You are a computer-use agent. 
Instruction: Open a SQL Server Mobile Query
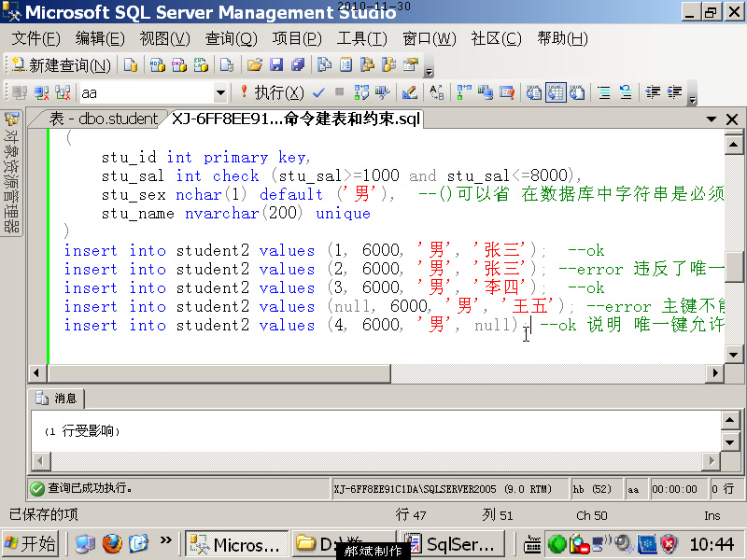tap(227, 64)
